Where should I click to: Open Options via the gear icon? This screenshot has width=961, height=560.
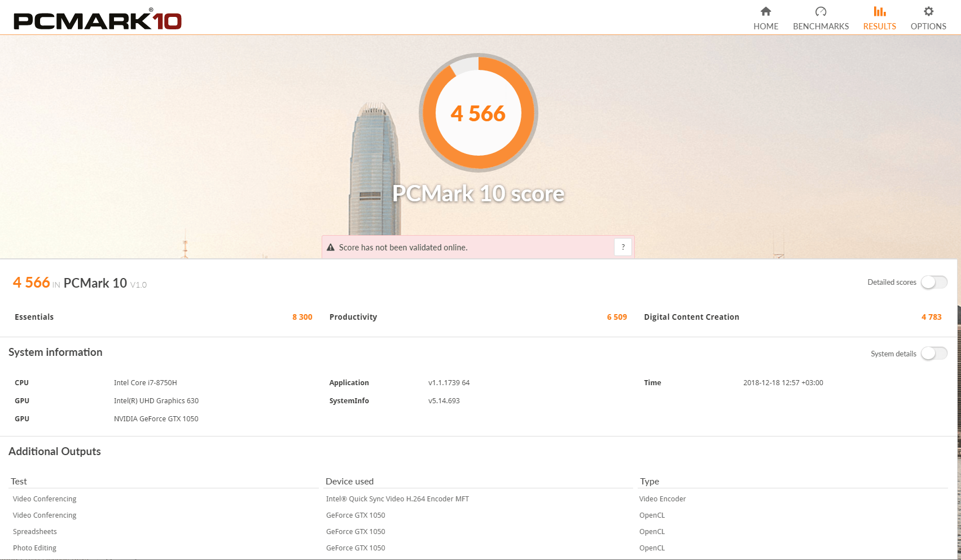click(x=928, y=11)
